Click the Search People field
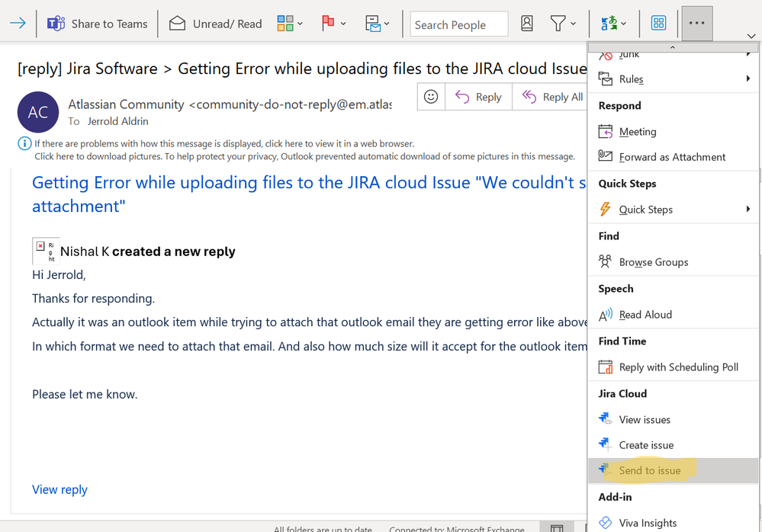The image size is (762, 532). click(458, 24)
